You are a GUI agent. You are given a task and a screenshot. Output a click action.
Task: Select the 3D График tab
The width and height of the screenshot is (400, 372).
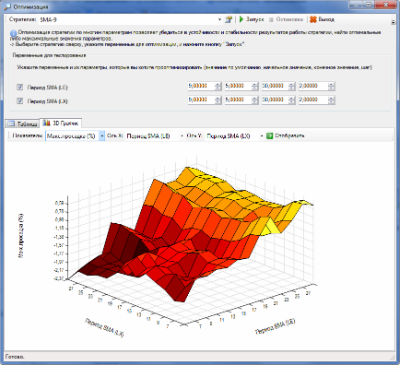[61, 123]
